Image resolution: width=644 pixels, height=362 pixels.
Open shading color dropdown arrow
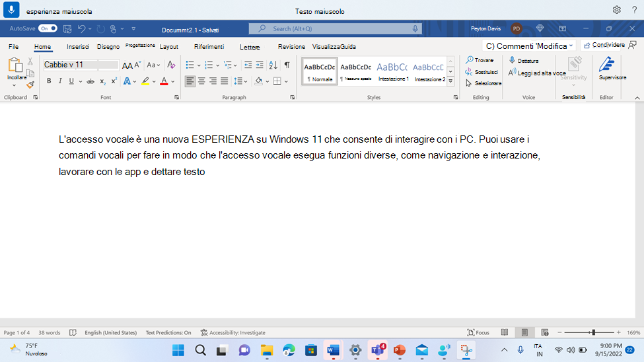click(x=268, y=81)
